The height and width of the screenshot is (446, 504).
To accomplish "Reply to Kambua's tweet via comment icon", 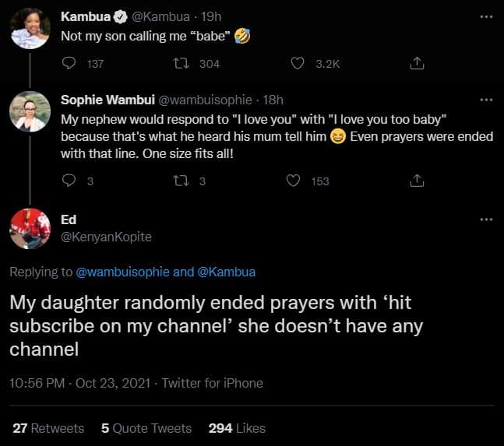I will [x=68, y=64].
